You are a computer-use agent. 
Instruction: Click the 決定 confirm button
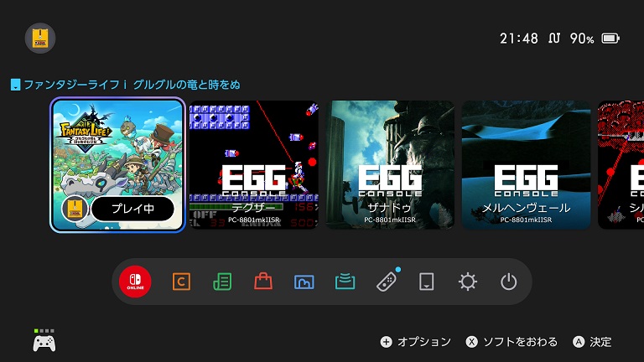pyautogui.click(x=592, y=342)
